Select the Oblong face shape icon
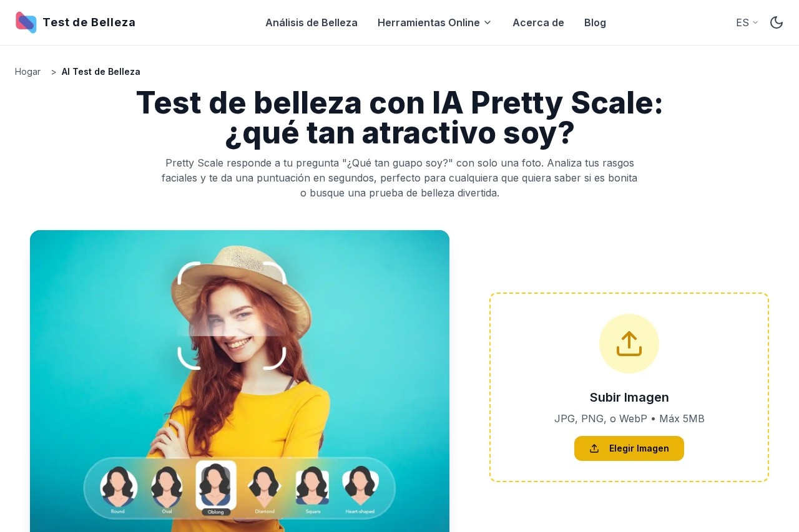Image resolution: width=799 pixels, height=532 pixels. pyautogui.click(x=216, y=488)
